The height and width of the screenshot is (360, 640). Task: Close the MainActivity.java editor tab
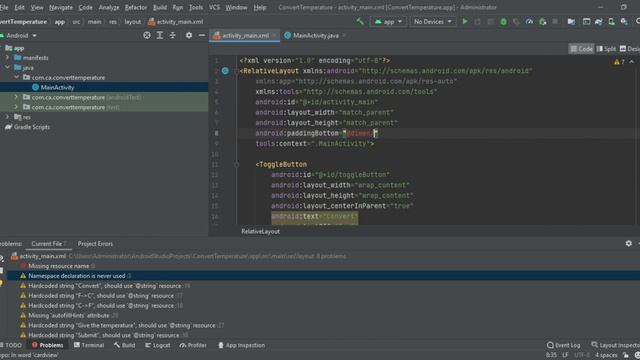[344, 36]
